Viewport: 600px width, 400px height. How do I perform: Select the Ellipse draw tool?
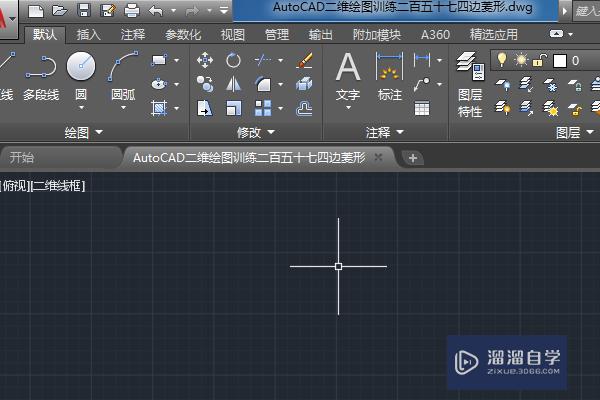pos(159,84)
